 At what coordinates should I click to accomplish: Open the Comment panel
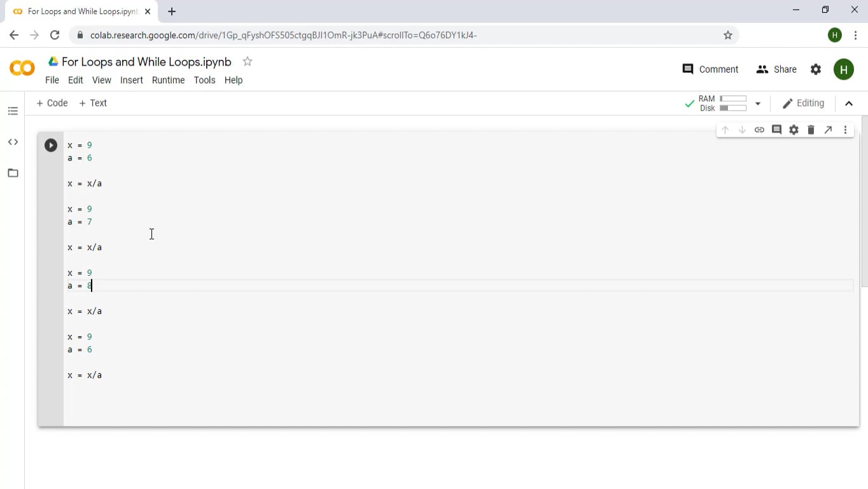710,69
